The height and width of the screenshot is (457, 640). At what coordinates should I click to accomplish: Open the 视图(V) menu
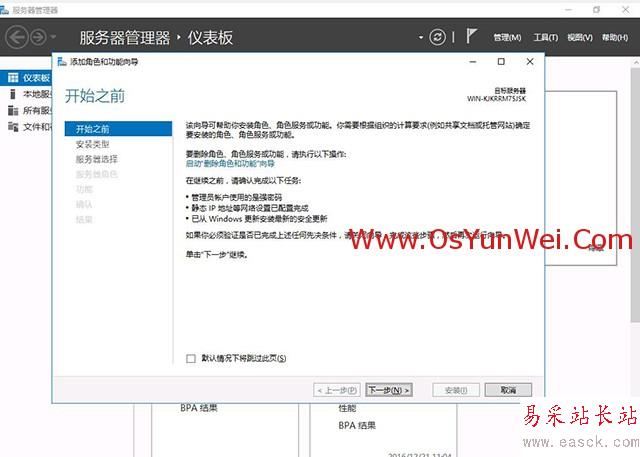580,38
